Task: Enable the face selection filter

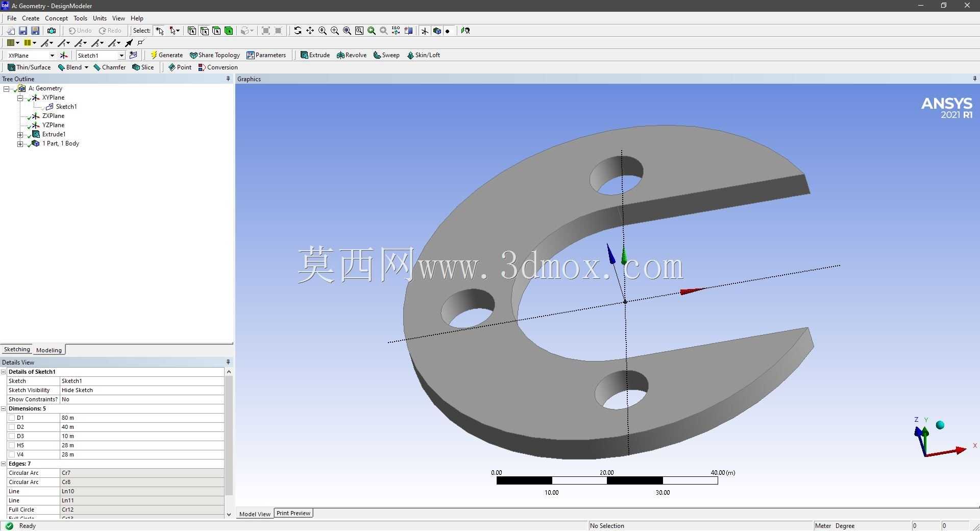Action: coord(216,31)
